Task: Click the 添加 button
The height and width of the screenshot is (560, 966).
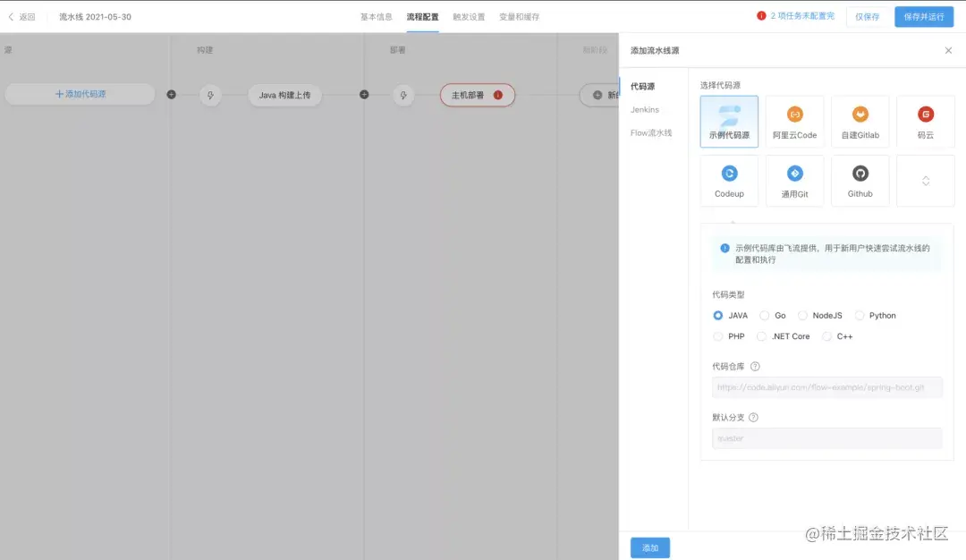Action: tap(650, 547)
